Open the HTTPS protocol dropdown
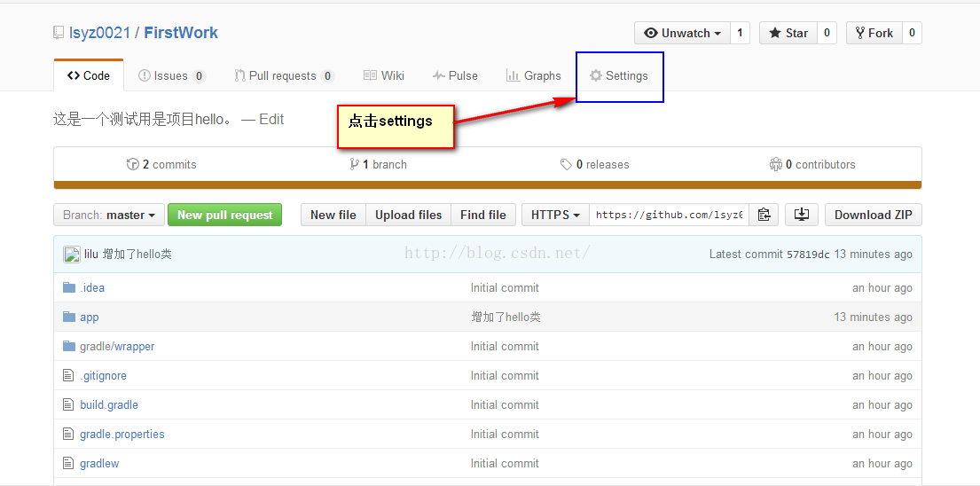The image size is (980, 486). (555, 215)
